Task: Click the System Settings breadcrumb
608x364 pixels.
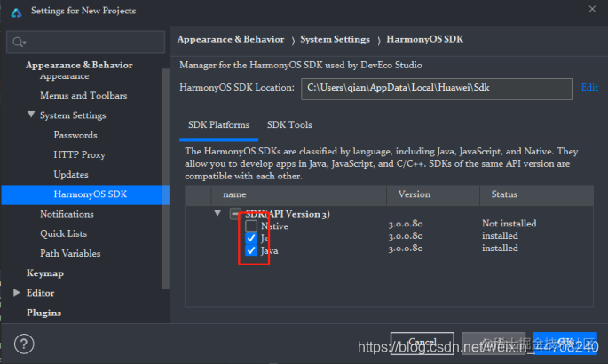Action: point(335,40)
